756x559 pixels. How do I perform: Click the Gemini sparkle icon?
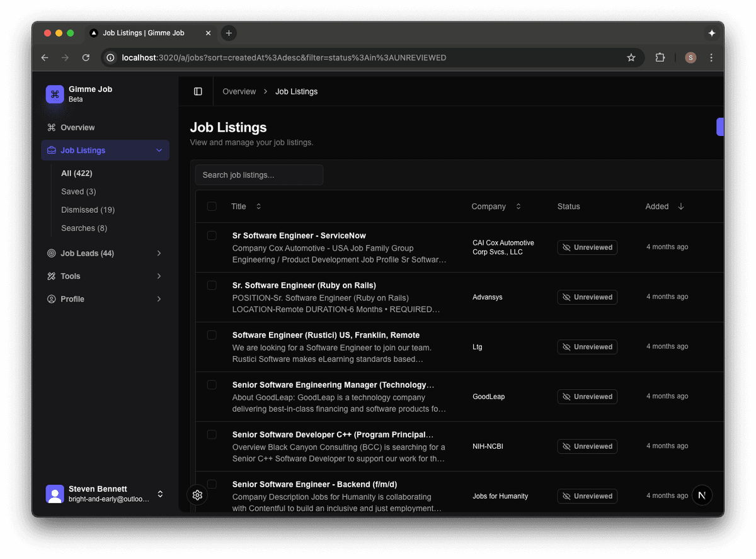pyautogui.click(x=712, y=33)
